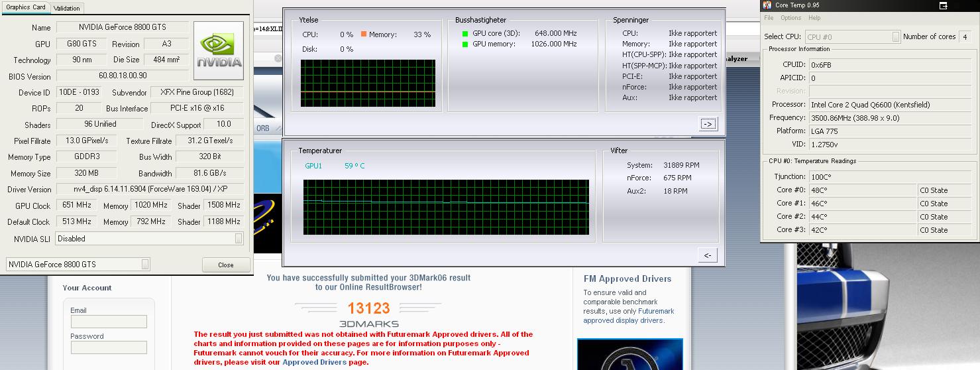This screenshot has width=980, height=370.
Task: Click the VID 1.2750v field
Action: tap(892, 144)
